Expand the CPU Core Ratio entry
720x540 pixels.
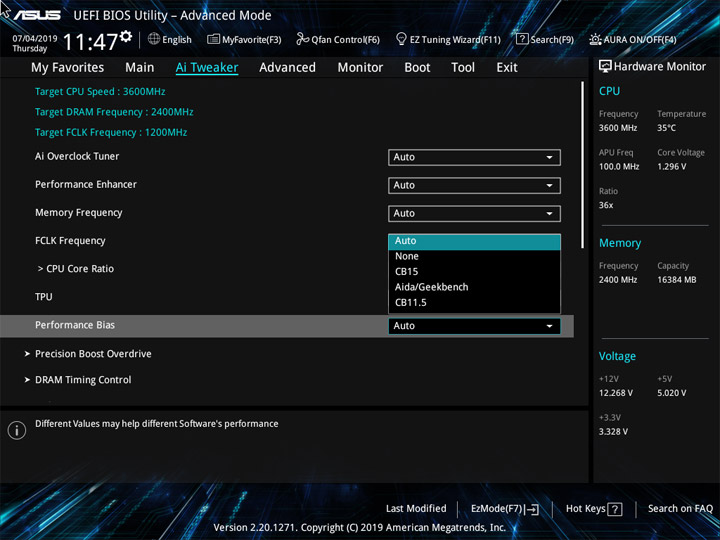click(76, 269)
